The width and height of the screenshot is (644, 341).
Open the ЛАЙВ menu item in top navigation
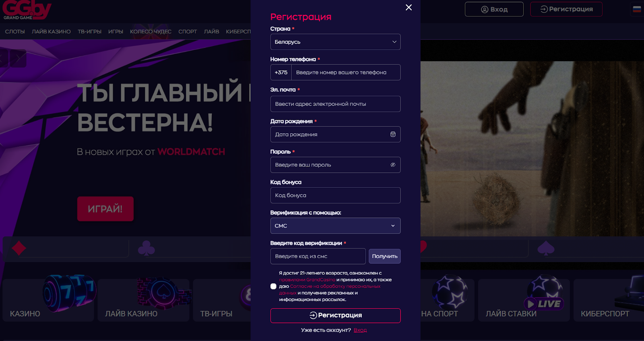[x=211, y=31]
